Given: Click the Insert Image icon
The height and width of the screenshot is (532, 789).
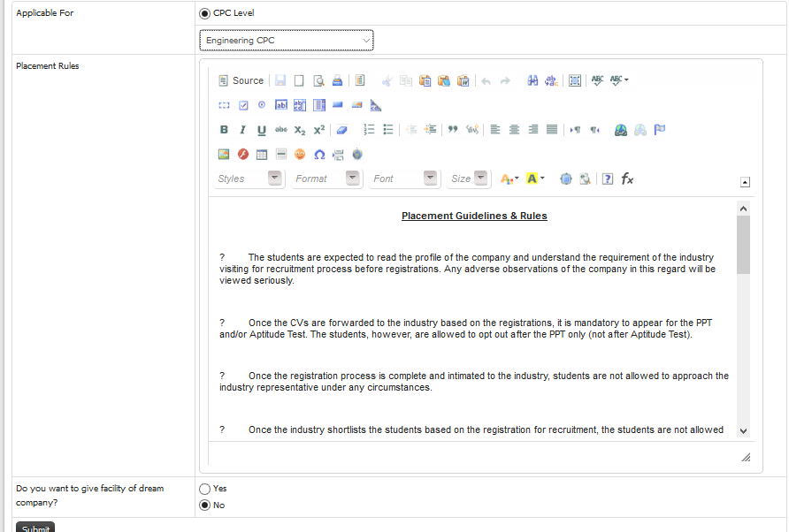Looking at the screenshot, I should (x=224, y=155).
